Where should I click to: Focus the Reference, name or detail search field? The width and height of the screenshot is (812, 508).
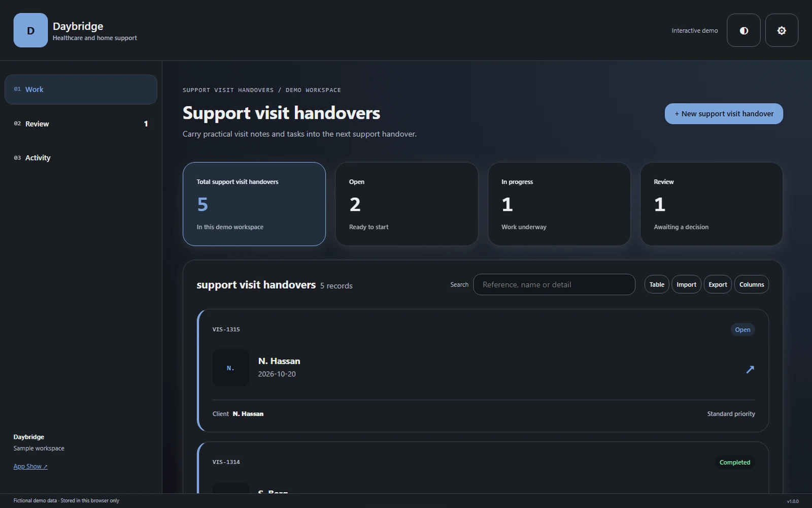pyautogui.click(x=554, y=284)
